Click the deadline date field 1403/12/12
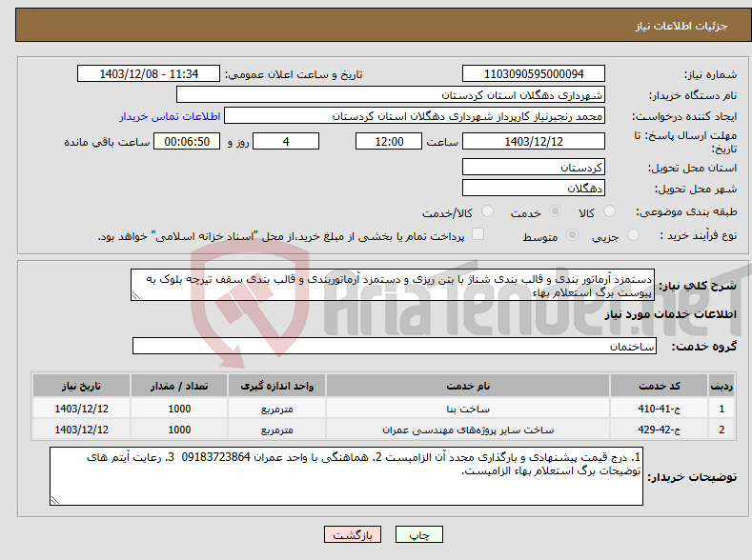Image resolution: width=752 pixels, height=560 pixels. [x=534, y=141]
